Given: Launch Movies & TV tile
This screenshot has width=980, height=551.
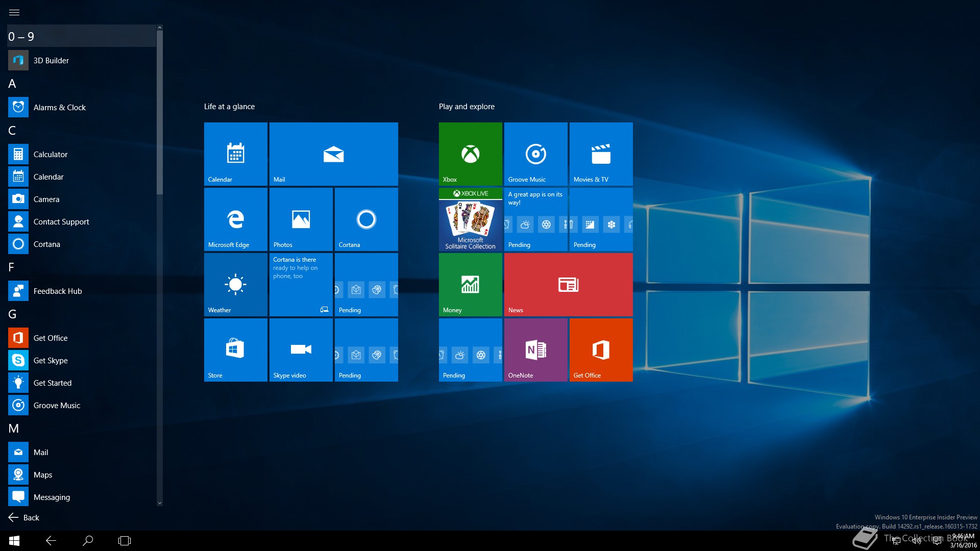Looking at the screenshot, I should point(601,154).
